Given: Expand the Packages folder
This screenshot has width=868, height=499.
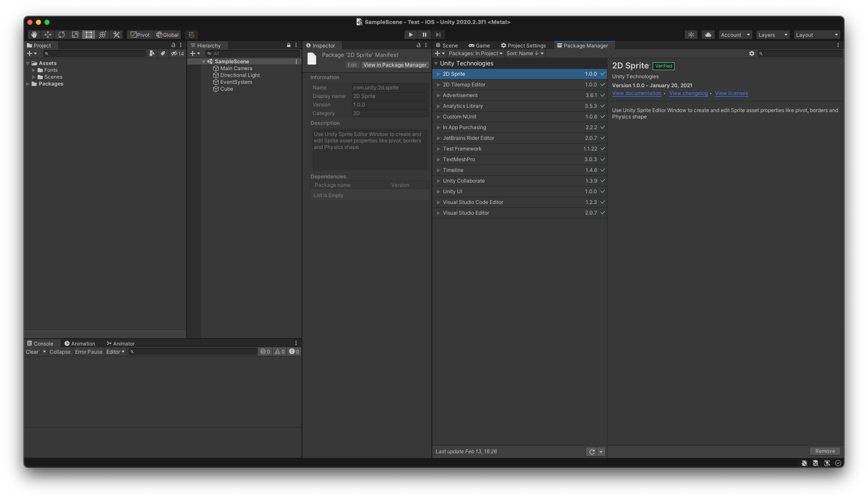Looking at the screenshot, I should tap(28, 84).
